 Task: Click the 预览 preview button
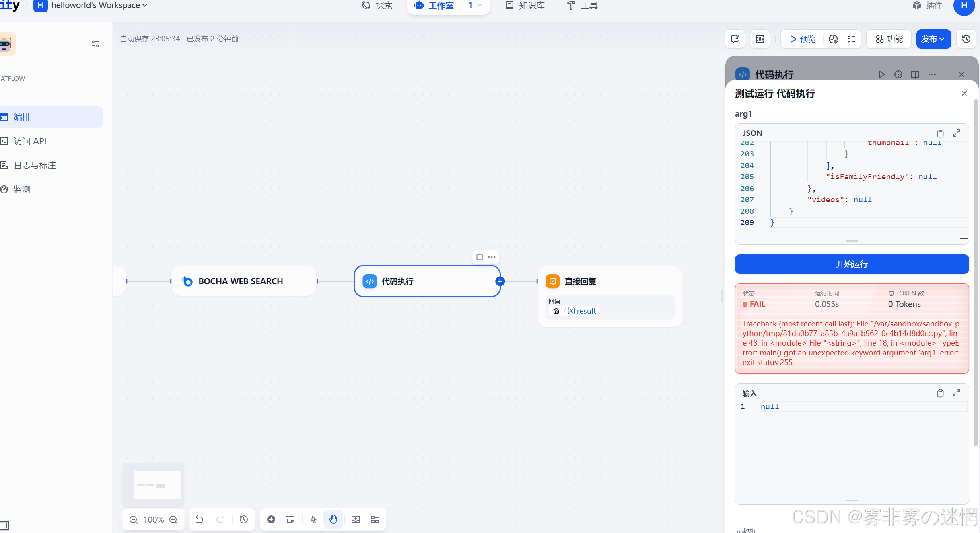click(x=803, y=39)
